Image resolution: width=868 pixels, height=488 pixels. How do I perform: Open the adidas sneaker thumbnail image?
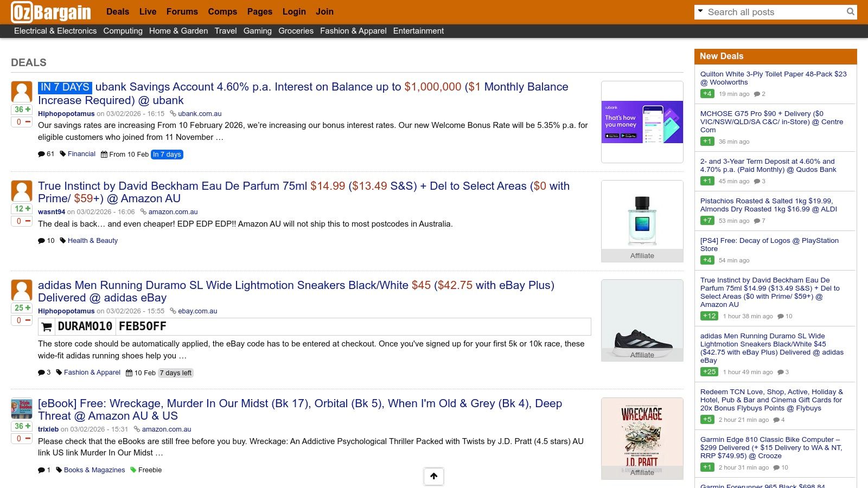pos(642,320)
